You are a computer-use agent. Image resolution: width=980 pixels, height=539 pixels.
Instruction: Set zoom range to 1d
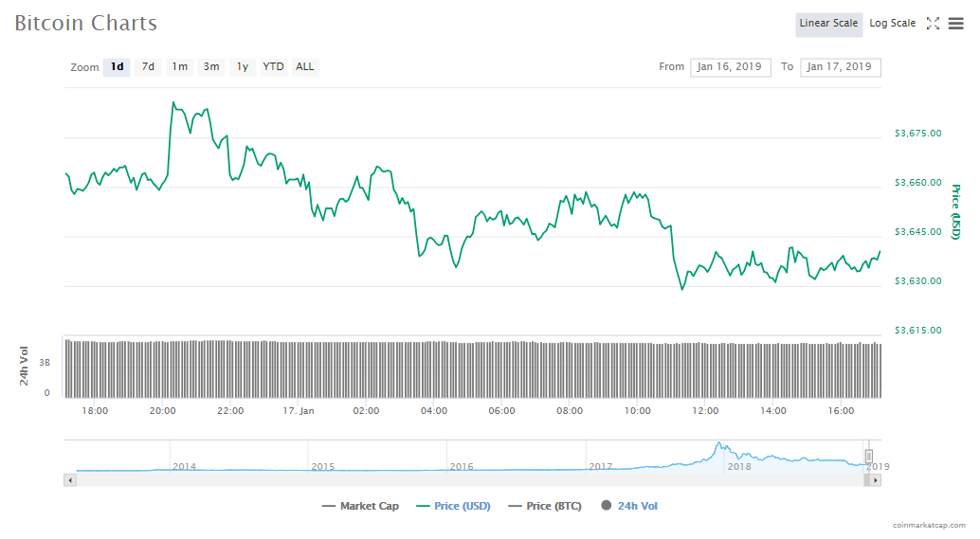pos(117,67)
